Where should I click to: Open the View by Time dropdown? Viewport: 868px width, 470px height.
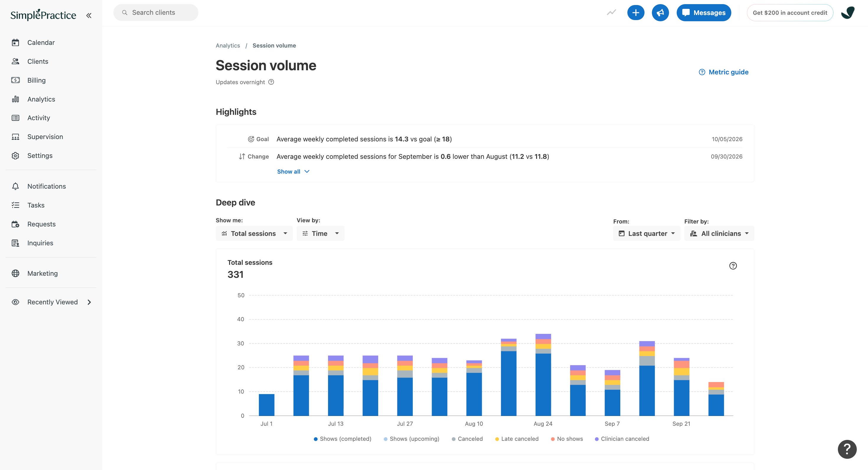[x=320, y=234]
